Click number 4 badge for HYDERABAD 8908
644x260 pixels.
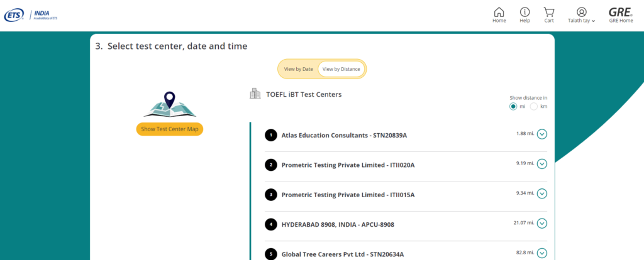coord(271,224)
